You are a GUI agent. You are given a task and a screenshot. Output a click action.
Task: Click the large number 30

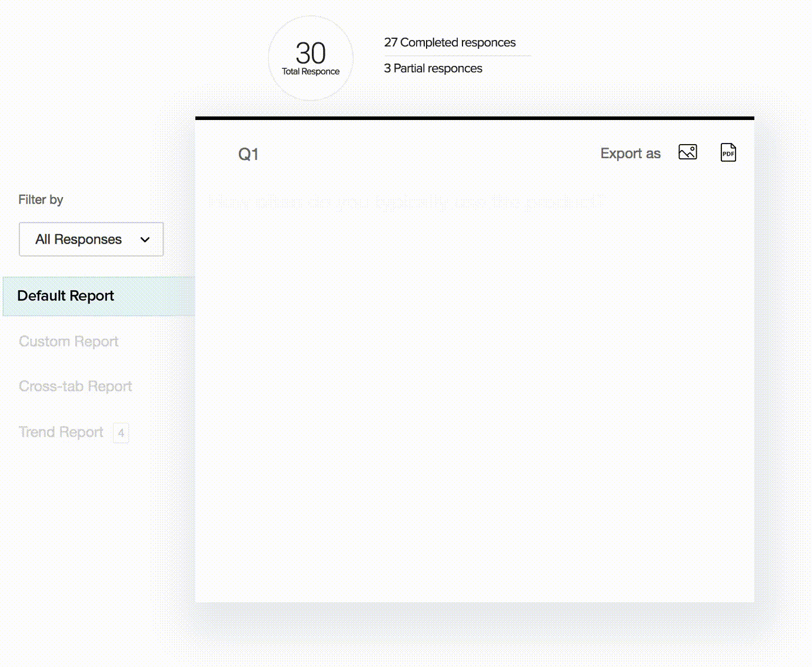point(311,53)
